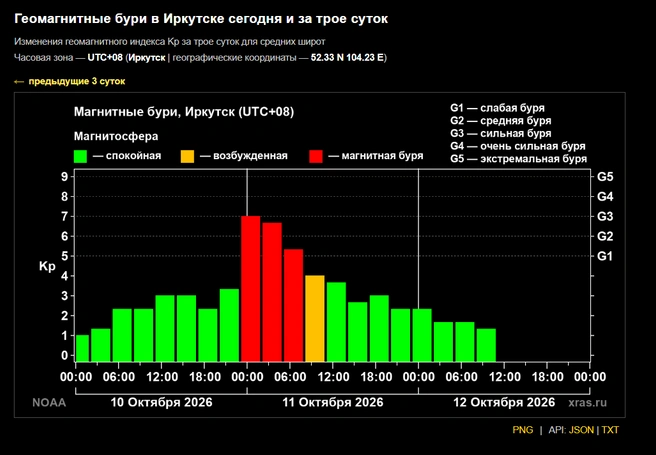This screenshot has width=656, height=455.
Task: Click the chart title Магнитные бури, Иркутск
Action: tap(184, 112)
